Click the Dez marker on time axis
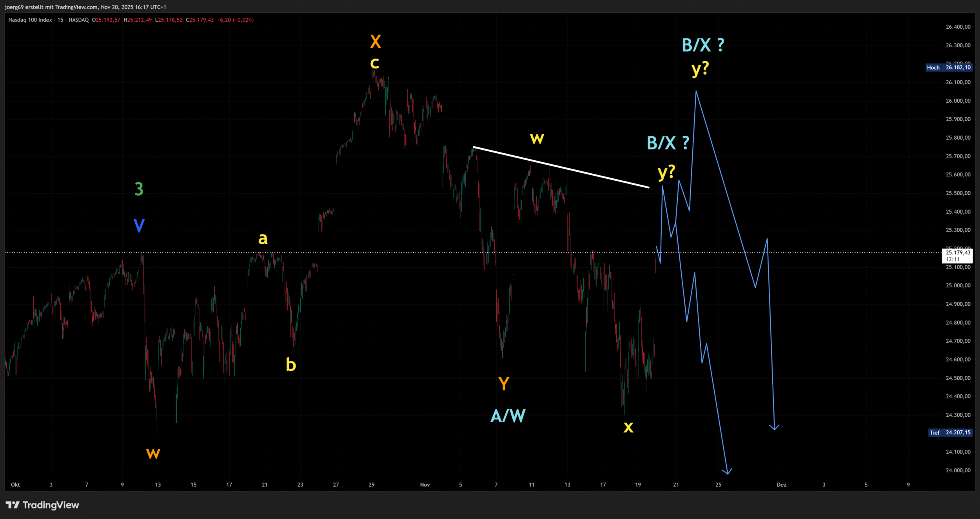The width and height of the screenshot is (980, 519). [782, 485]
